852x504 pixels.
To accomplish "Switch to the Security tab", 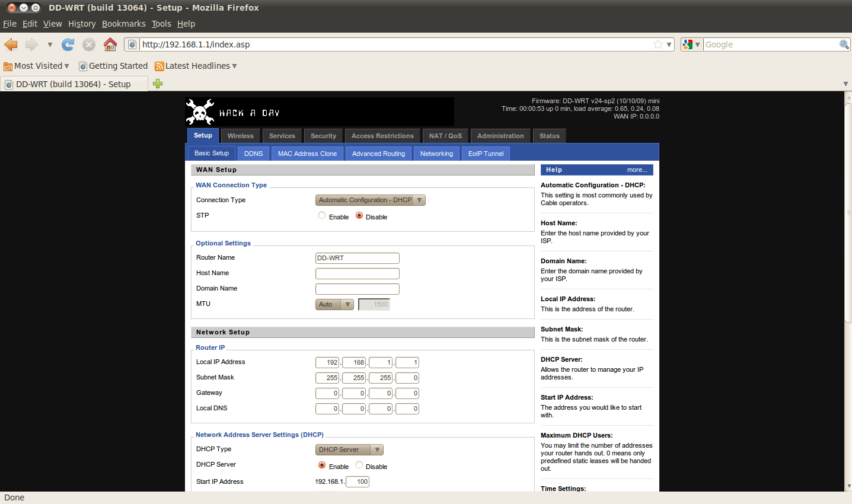I will point(323,136).
